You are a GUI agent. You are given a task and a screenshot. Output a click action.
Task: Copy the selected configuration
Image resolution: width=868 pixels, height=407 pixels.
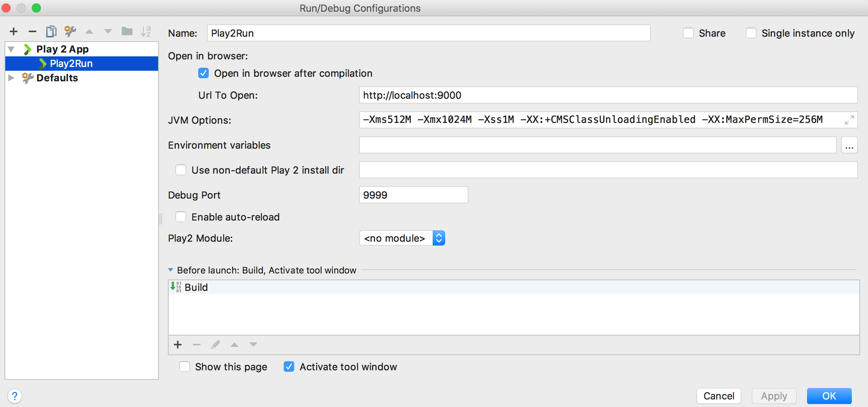tap(51, 31)
